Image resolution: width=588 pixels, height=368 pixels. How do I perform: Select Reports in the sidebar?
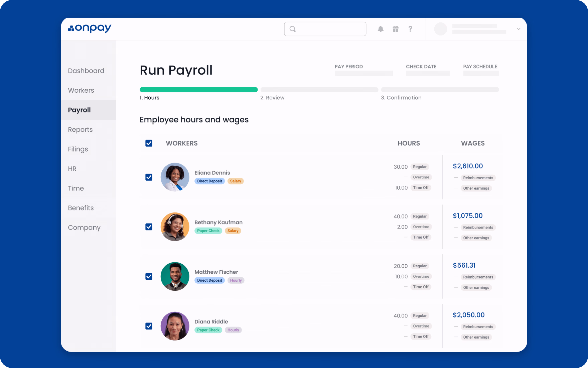pyautogui.click(x=80, y=129)
